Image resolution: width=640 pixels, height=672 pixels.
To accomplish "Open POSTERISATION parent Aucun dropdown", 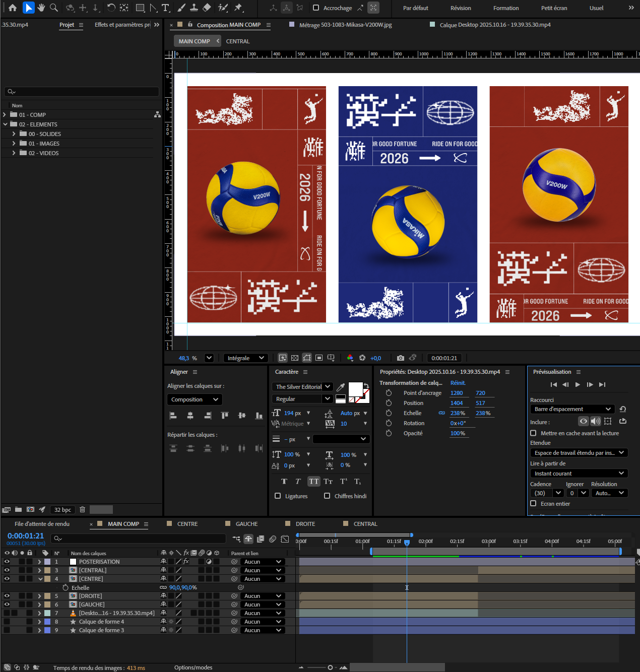I will [263, 562].
